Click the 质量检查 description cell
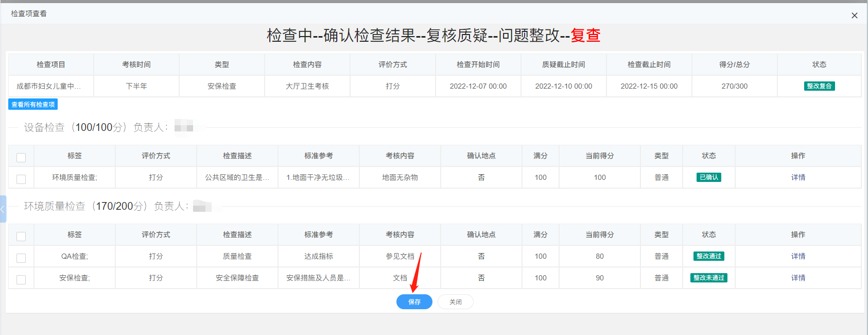Image resolution: width=868 pixels, height=335 pixels. 237,256
